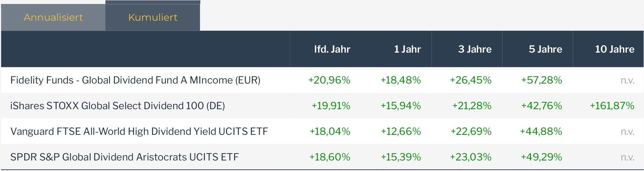Select the +26,45% three-year Fidelity value

point(471,80)
